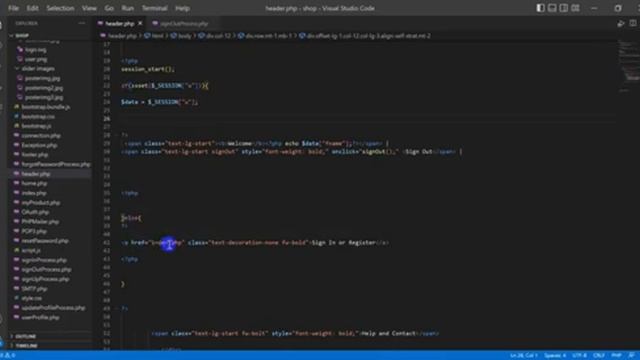
Task: Open script.js file
Action: [x=31, y=250]
